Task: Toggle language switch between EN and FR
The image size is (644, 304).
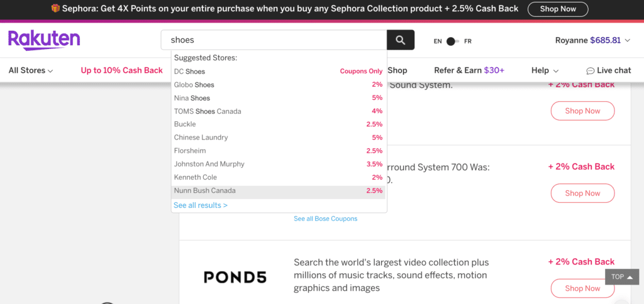Action: tap(452, 41)
